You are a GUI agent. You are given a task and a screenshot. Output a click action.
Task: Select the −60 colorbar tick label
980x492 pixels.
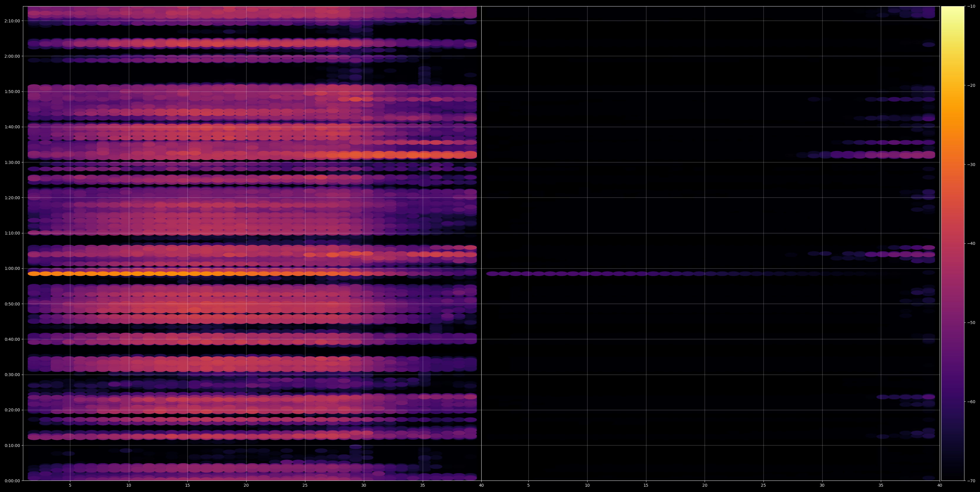[x=971, y=402]
